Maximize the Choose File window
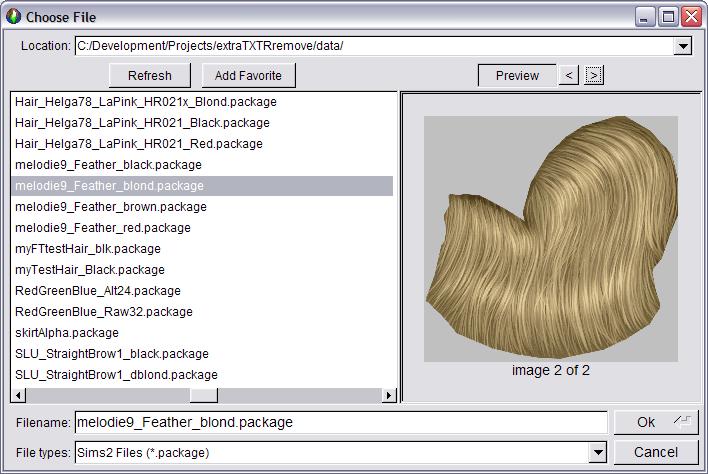 click(x=668, y=17)
